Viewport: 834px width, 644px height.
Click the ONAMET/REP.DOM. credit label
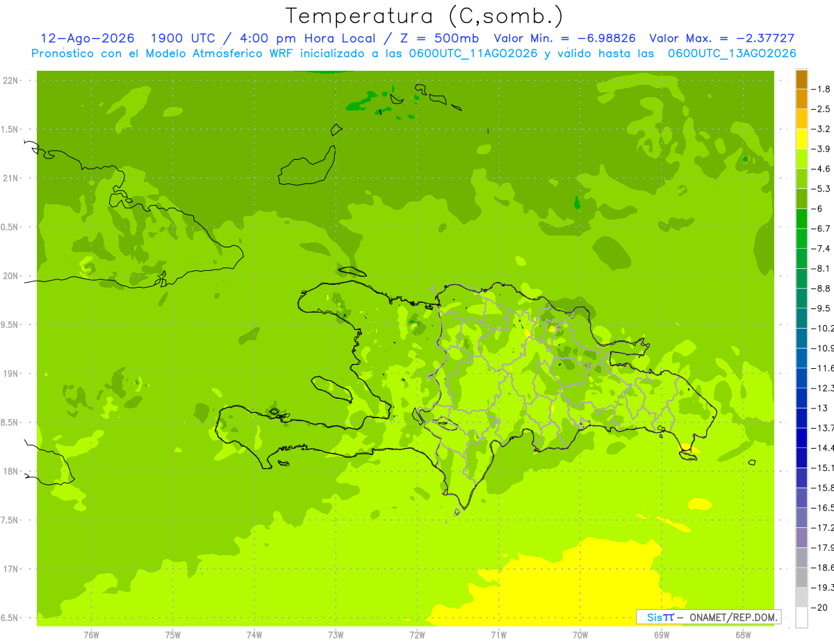click(733, 617)
